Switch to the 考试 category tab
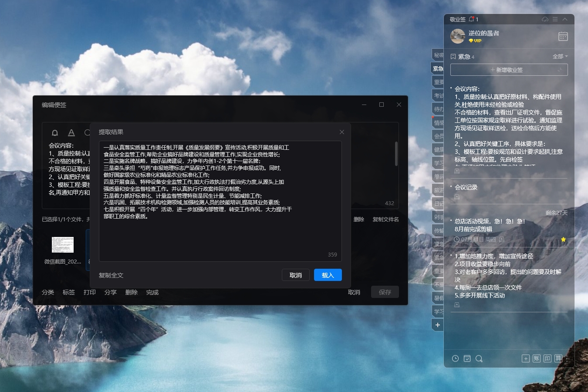 pyautogui.click(x=438, y=95)
